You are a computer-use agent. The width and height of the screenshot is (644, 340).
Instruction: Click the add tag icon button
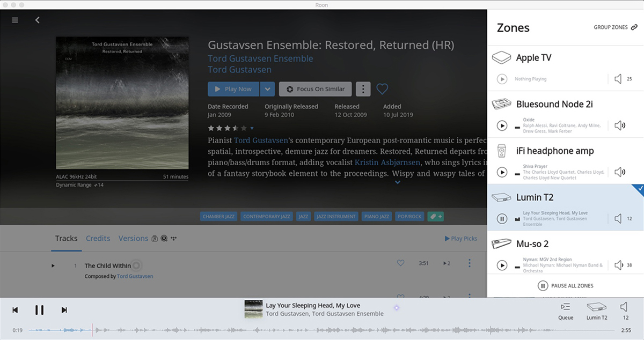[435, 217]
